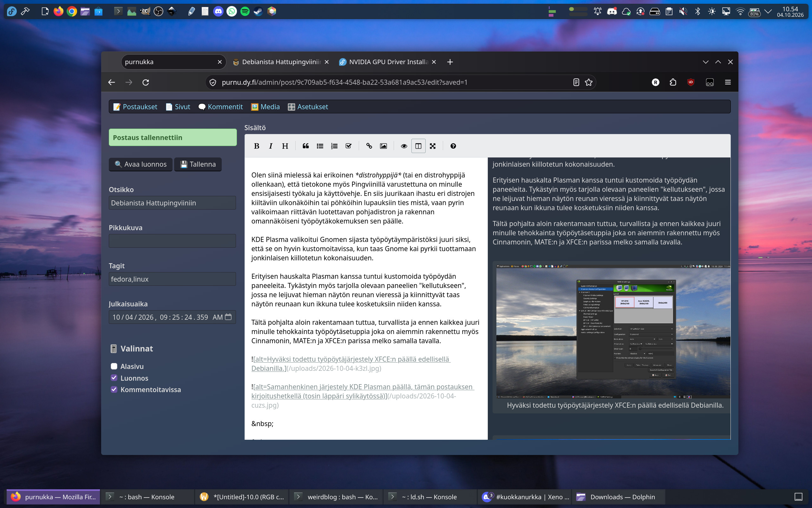
Task: Check the Alasivu checkbox
Action: tap(114, 366)
